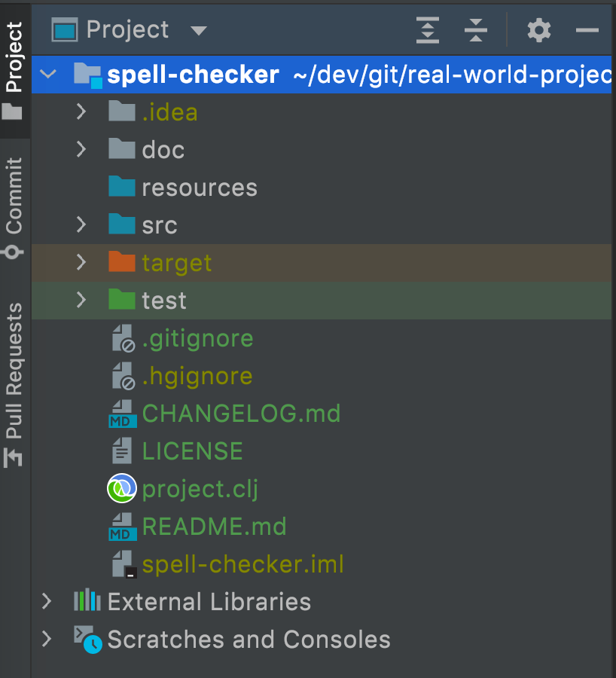The height and width of the screenshot is (678, 616).
Task: Click the External Libraries icon
Action: (87, 601)
